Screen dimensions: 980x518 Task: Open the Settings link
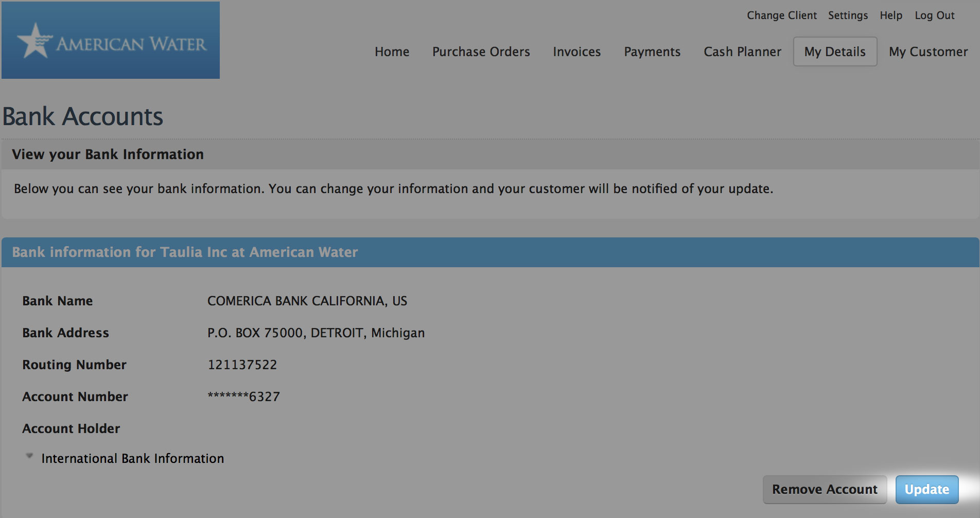[848, 15]
